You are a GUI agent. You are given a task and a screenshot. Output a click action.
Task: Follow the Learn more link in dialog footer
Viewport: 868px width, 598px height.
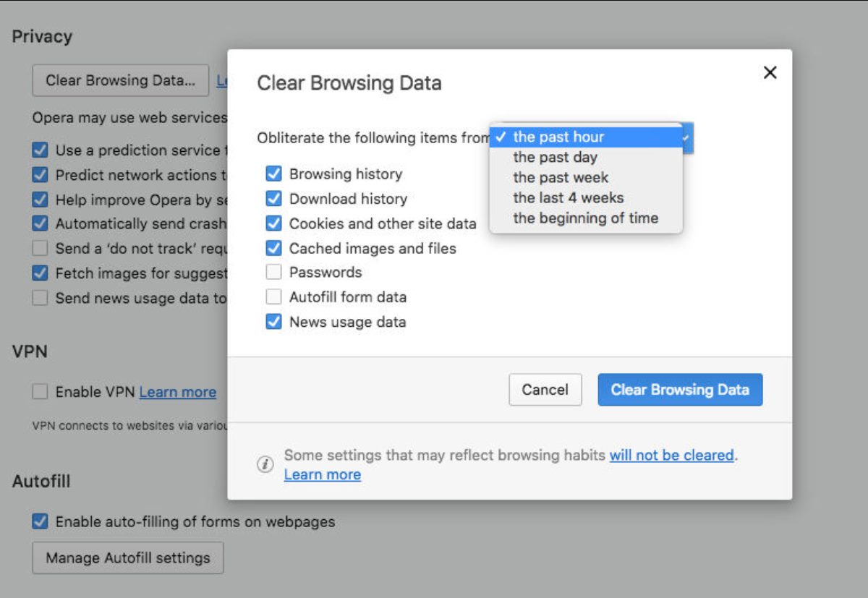coord(322,475)
